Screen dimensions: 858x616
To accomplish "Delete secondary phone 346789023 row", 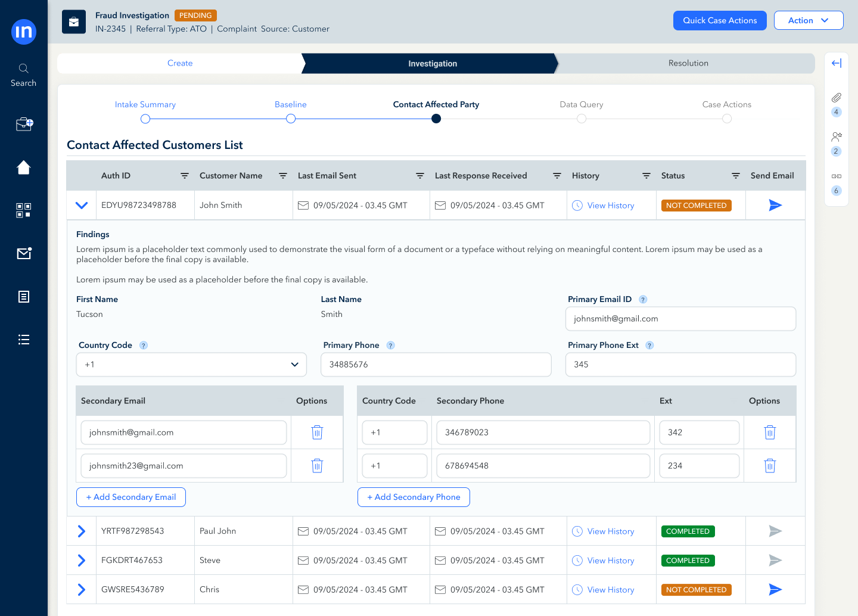I will (x=770, y=433).
